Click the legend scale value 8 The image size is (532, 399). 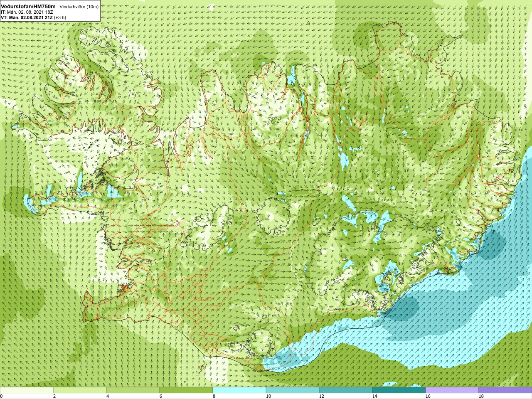pos(214,396)
